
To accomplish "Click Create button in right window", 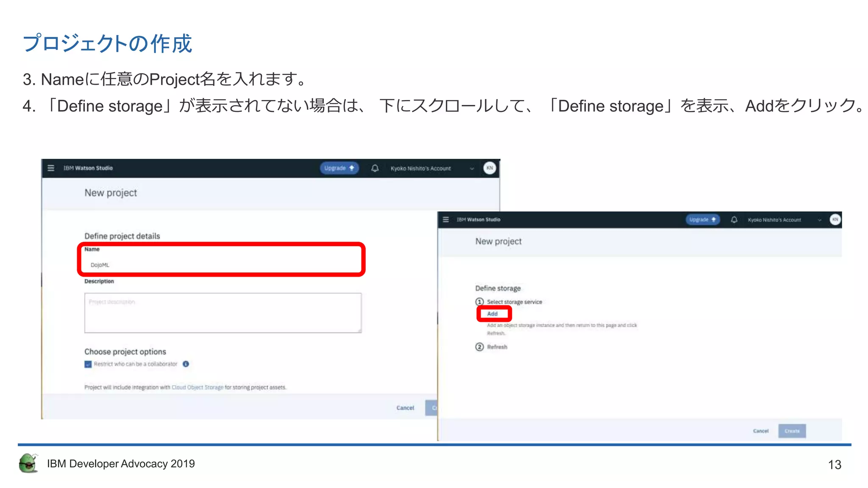I will click(x=792, y=431).
